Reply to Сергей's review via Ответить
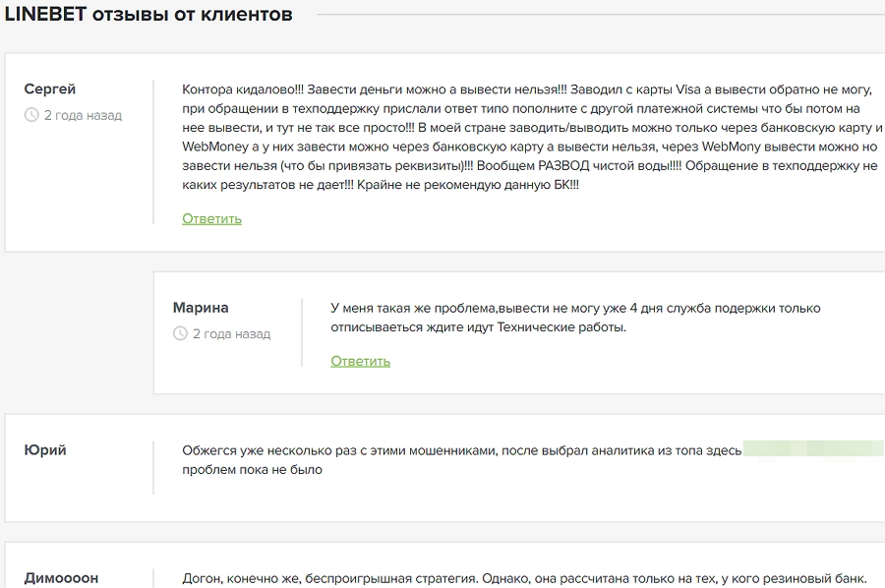The height and width of the screenshot is (588, 885). pos(211,218)
